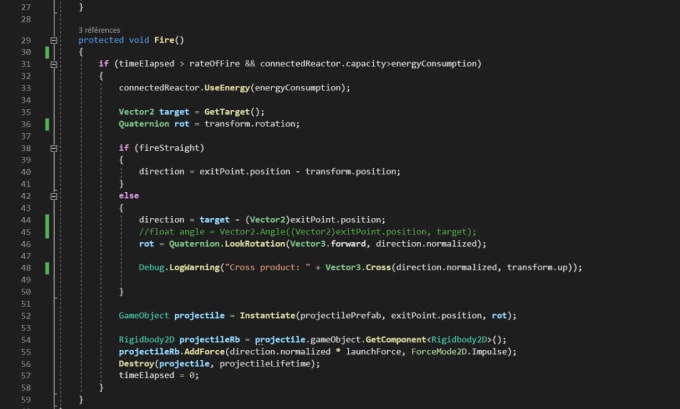Collapse the if timeElapsed block at line 31

coord(54,64)
